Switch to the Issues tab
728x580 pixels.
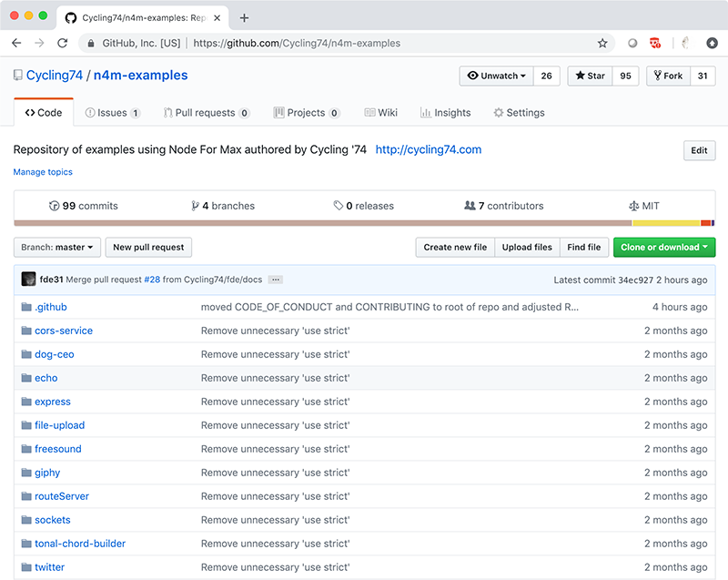coord(112,113)
